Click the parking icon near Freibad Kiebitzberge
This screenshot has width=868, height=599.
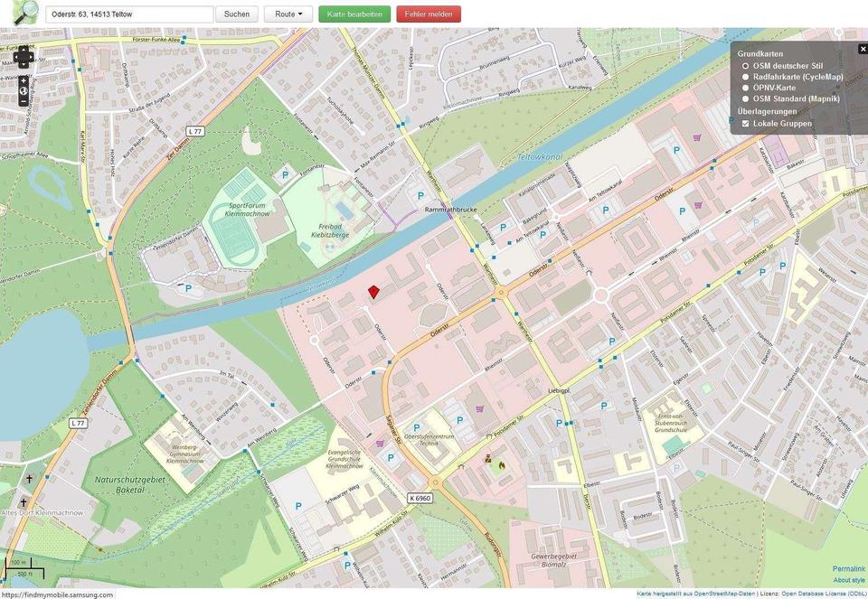click(x=286, y=175)
